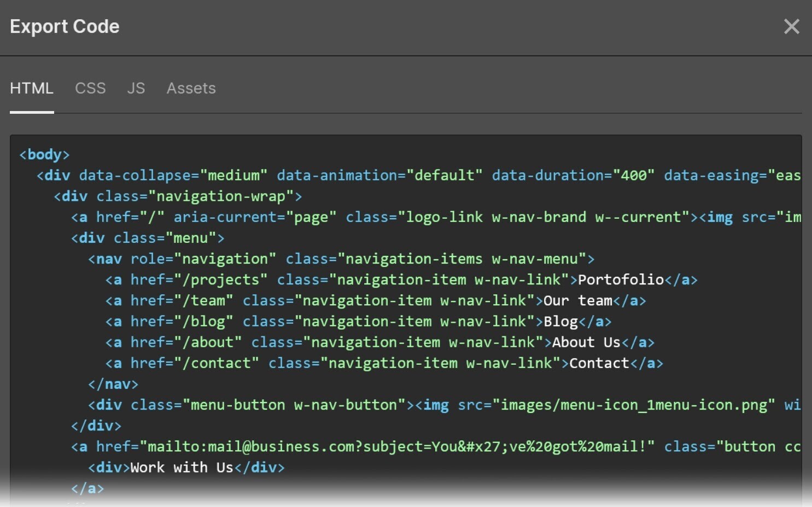Image resolution: width=812 pixels, height=507 pixels.
Task: Close the Export Code dialog
Action: coord(792,26)
